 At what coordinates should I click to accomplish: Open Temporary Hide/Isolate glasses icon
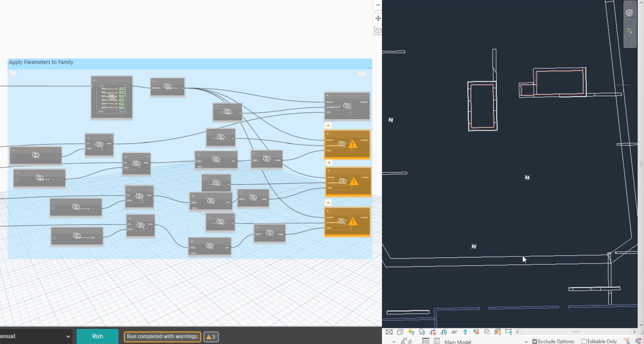(x=454, y=332)
